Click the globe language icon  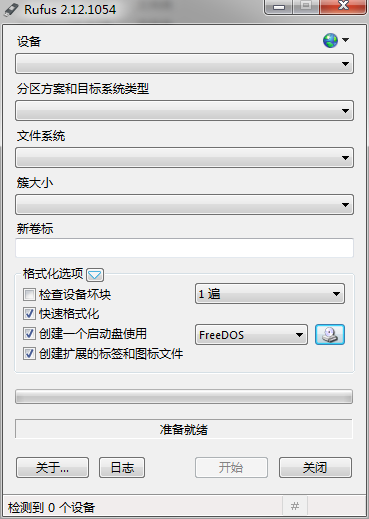tap(330, 41)
